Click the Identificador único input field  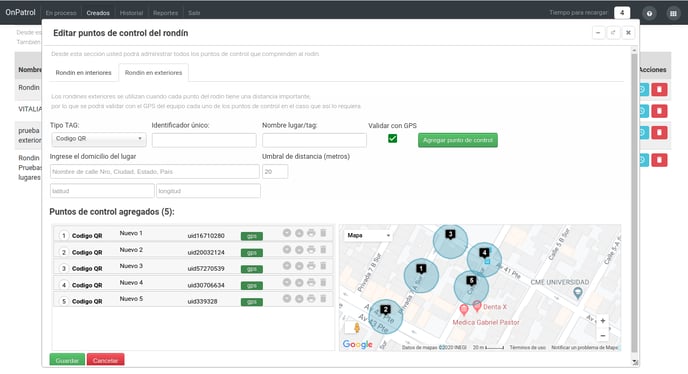click(204, 140)
